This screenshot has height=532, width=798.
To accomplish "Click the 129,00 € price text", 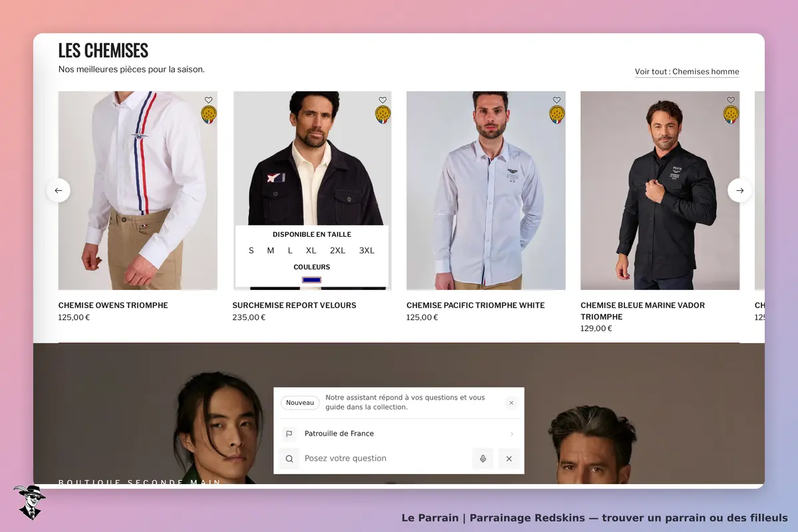I will (x=597, y=329).
